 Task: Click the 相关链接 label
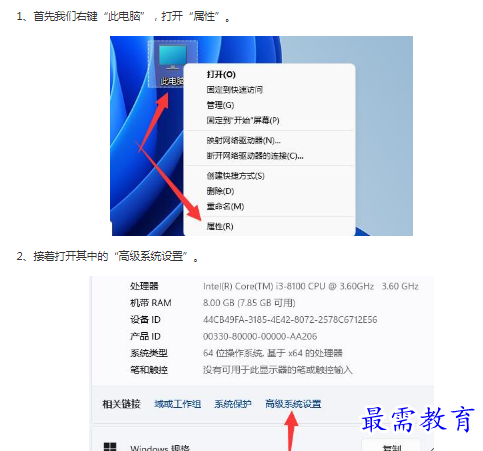tap(121, 404)
